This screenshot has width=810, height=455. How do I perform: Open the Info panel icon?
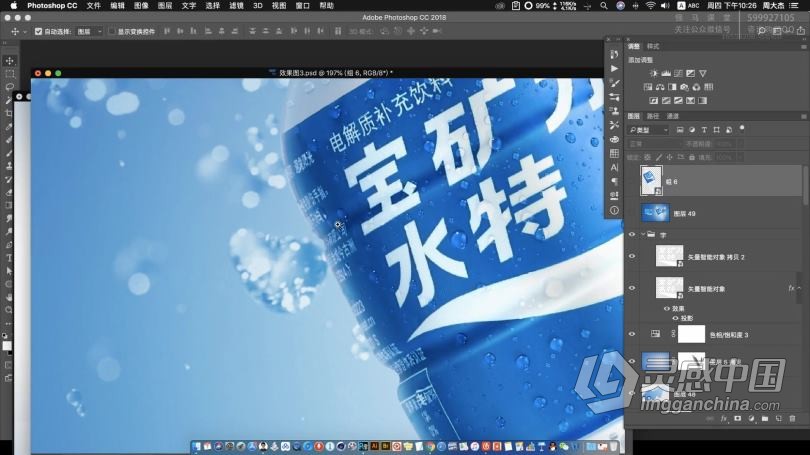click(614, 210)
